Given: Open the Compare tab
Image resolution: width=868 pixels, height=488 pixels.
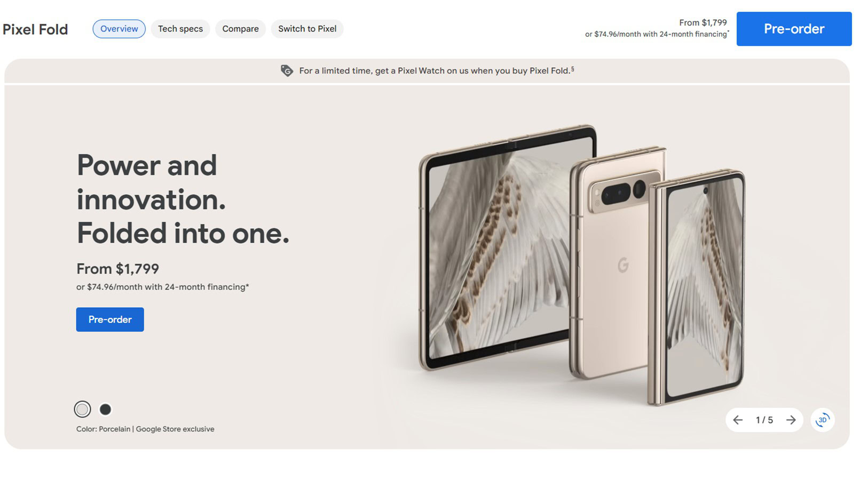Looking at the screenshot, I should [x=240, y=29].
